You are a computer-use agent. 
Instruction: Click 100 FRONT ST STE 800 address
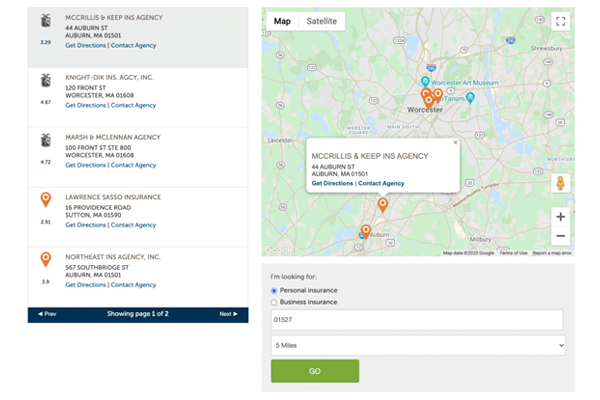click(98, 148)
